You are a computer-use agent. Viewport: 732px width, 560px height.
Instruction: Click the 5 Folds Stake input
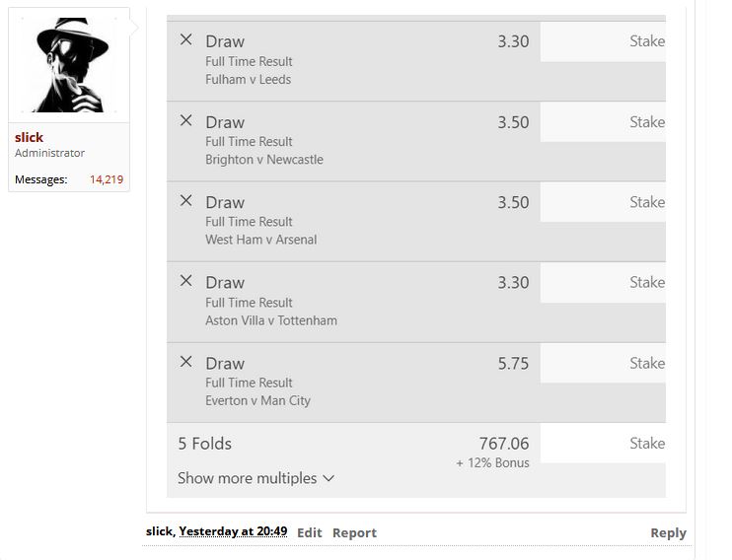pos(603,444)
